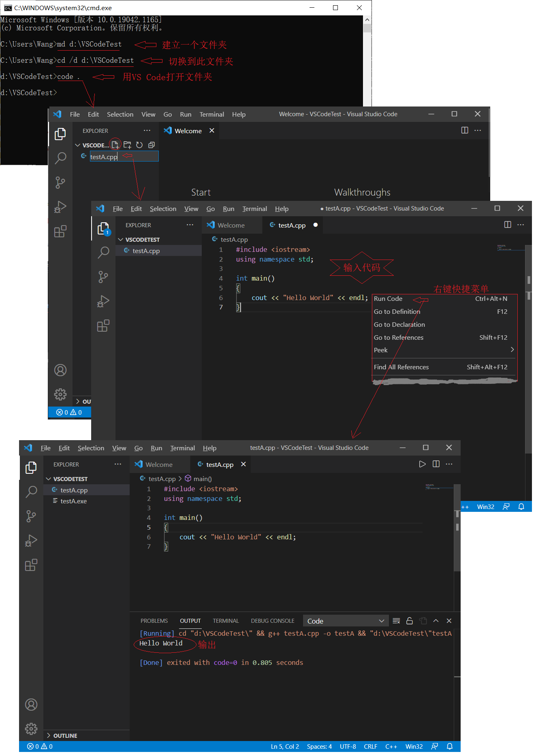
Task: Open Run and Debug in the middle VS Code window
Action: 103,301
